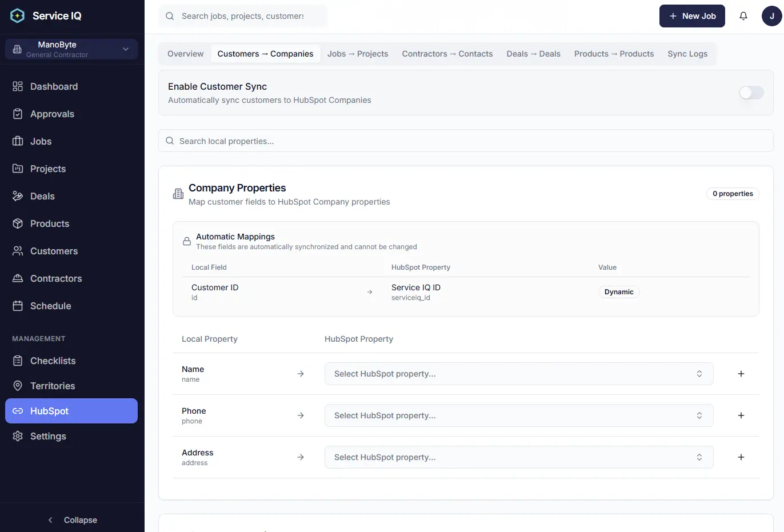Switch to Deals → Deals tab

tap(533, 54)
